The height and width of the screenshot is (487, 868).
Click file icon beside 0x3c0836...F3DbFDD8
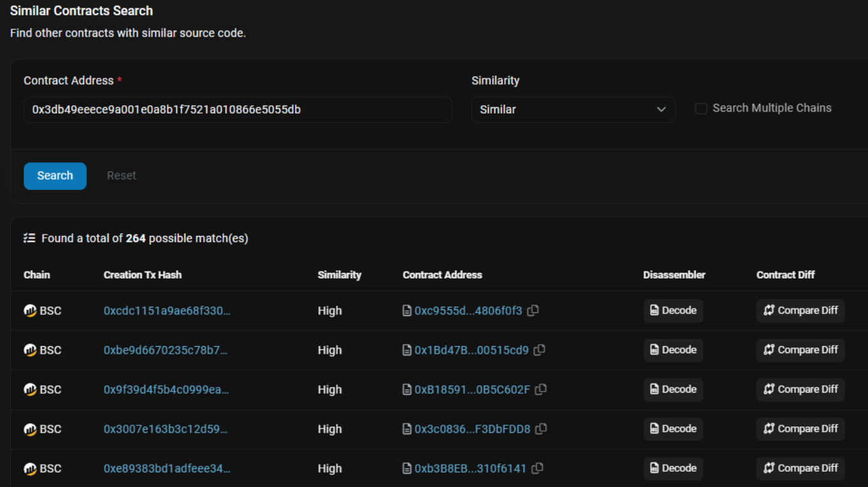tap(407, 430)
